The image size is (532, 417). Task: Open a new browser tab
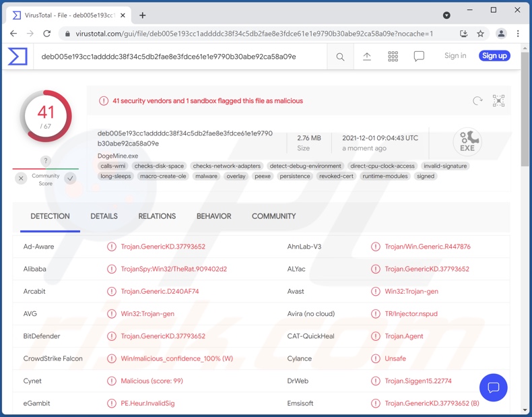tap(143, 15)
